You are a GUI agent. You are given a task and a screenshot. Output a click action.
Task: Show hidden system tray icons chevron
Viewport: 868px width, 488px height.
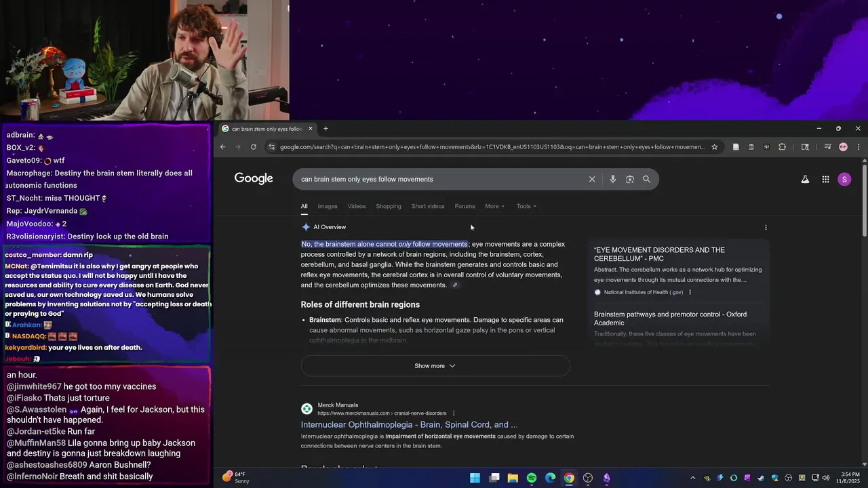[x=692, y=478]
